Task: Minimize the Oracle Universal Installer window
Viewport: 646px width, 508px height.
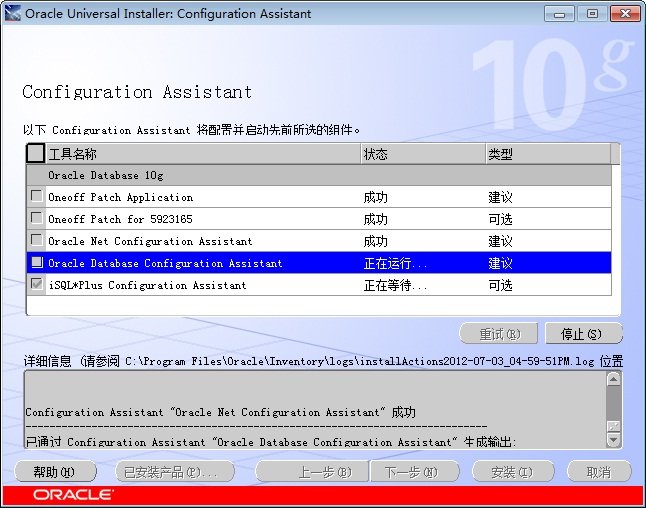Action: pyautogui.click(x=559, y=14)
